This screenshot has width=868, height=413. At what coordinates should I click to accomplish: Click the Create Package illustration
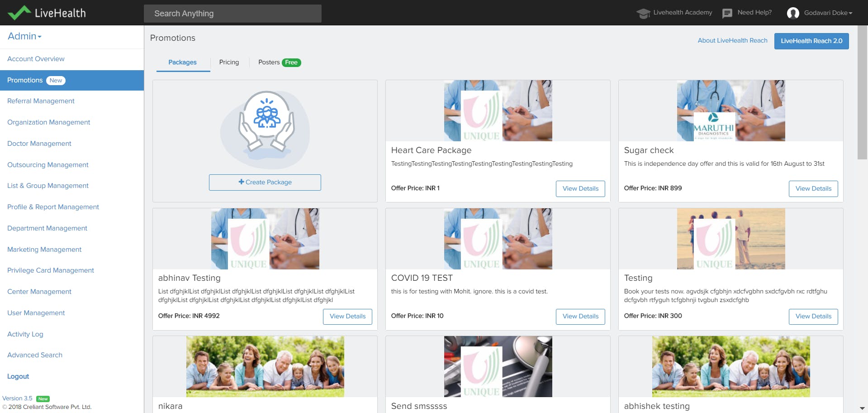pyautogui.click(x=265, y=130)
